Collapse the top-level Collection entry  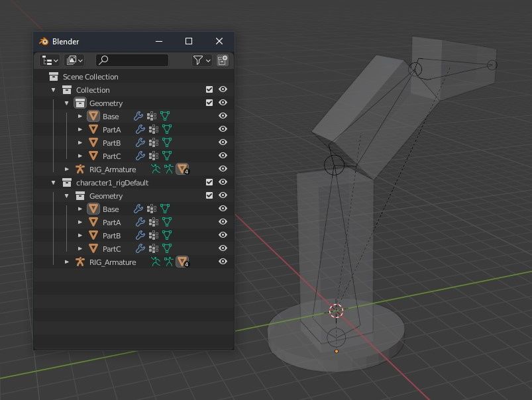point(53,90)
